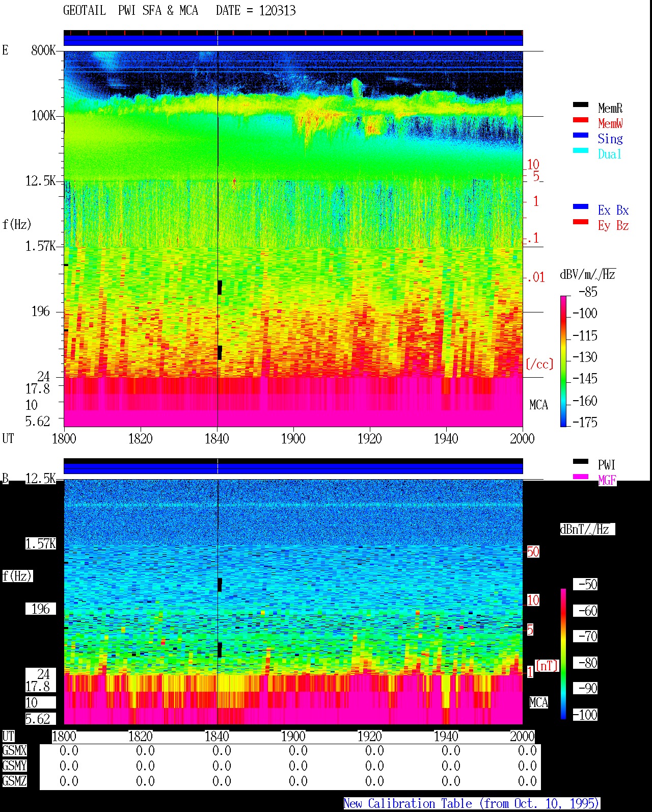Viewport: 652px width, 812px height.
Task: Click the New Calibration Table link text
Action: [x=472, y=804]
